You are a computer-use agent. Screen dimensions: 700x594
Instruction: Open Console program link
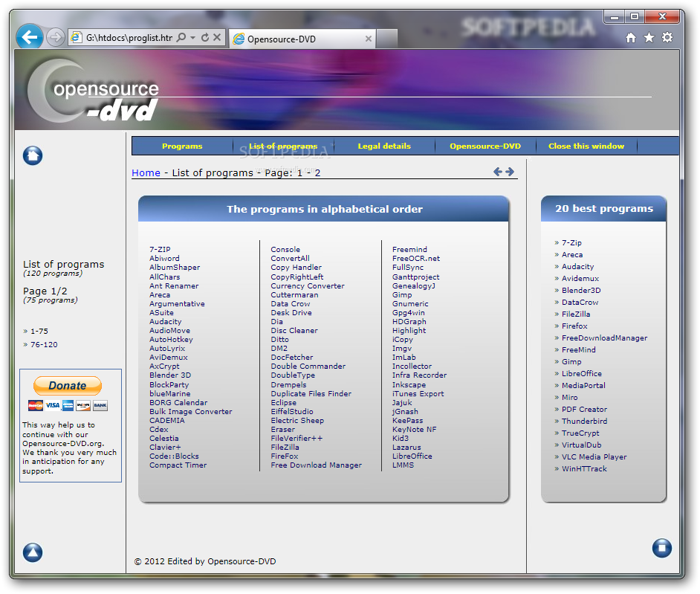pyautogui.click(x=285, y=249)
